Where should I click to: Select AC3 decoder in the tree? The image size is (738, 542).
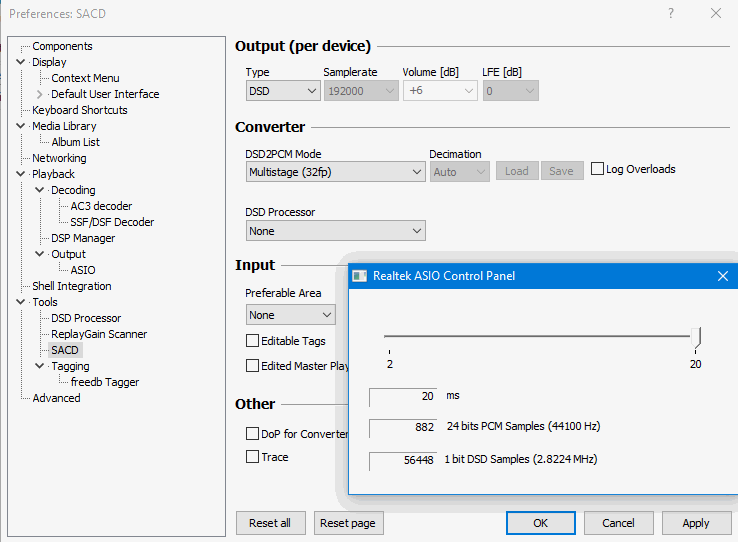click(x=101, y=206)
